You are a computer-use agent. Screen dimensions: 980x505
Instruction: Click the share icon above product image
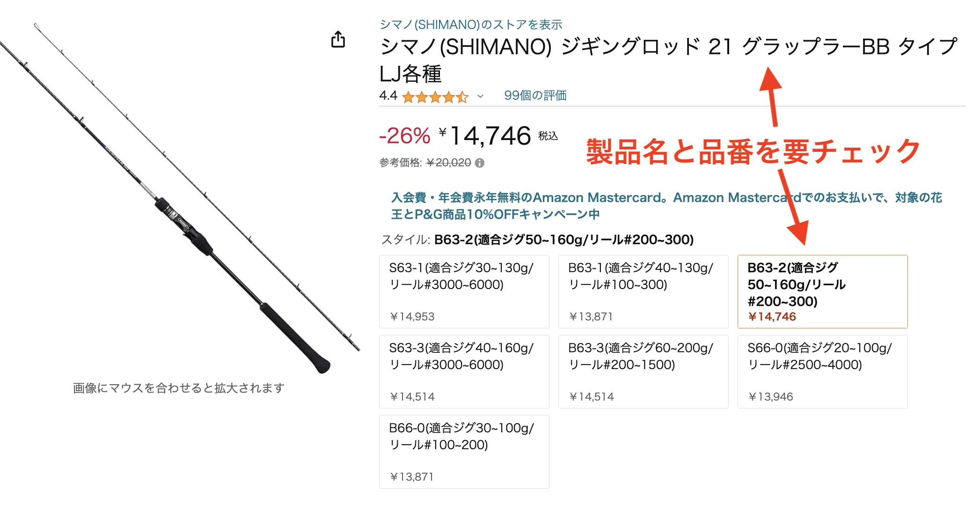[338, 39]
